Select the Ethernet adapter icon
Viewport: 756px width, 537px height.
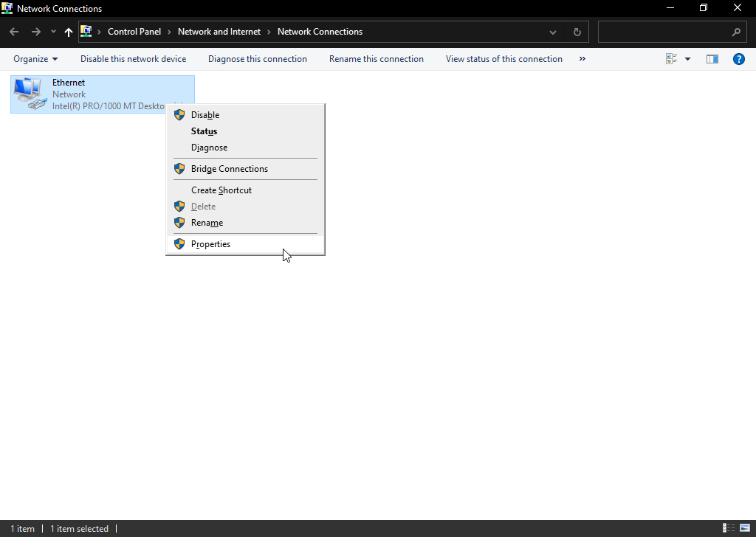click(x=30, y=94)
